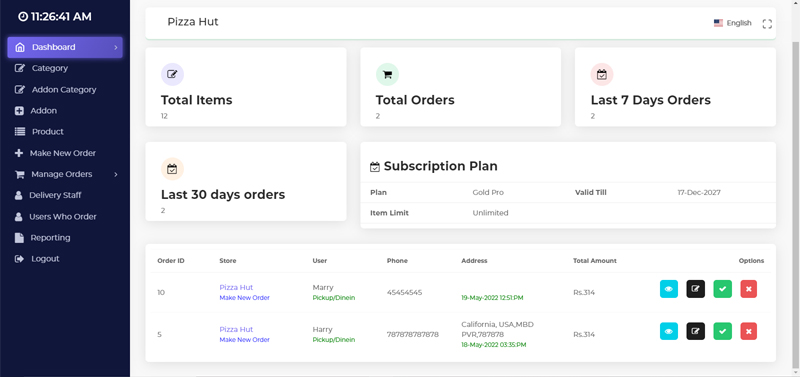The width and height of the screenshot is (800, 377).
Task: Open Pizza Hut store link for order 10
Action: [236, 287]
